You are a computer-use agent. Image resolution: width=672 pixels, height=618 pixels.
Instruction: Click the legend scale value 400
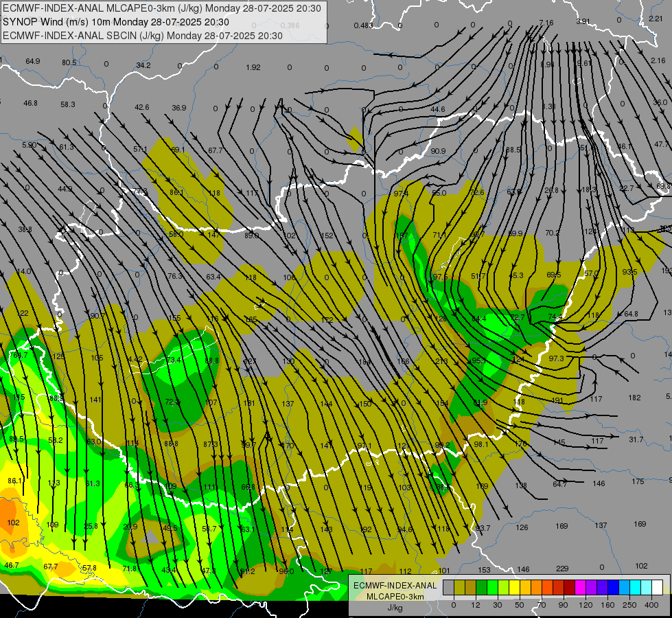pyautogui.click(x=651, y=605)
